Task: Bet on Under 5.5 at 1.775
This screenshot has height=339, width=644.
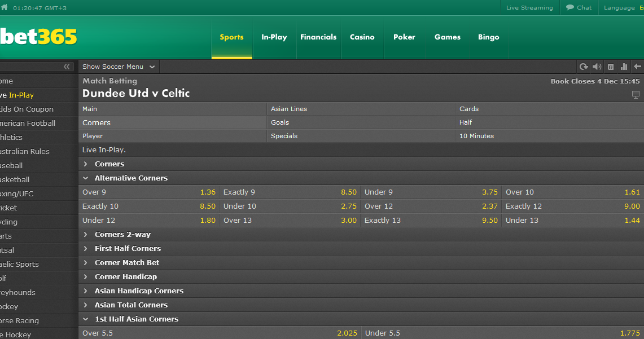Action: [503, 333]
